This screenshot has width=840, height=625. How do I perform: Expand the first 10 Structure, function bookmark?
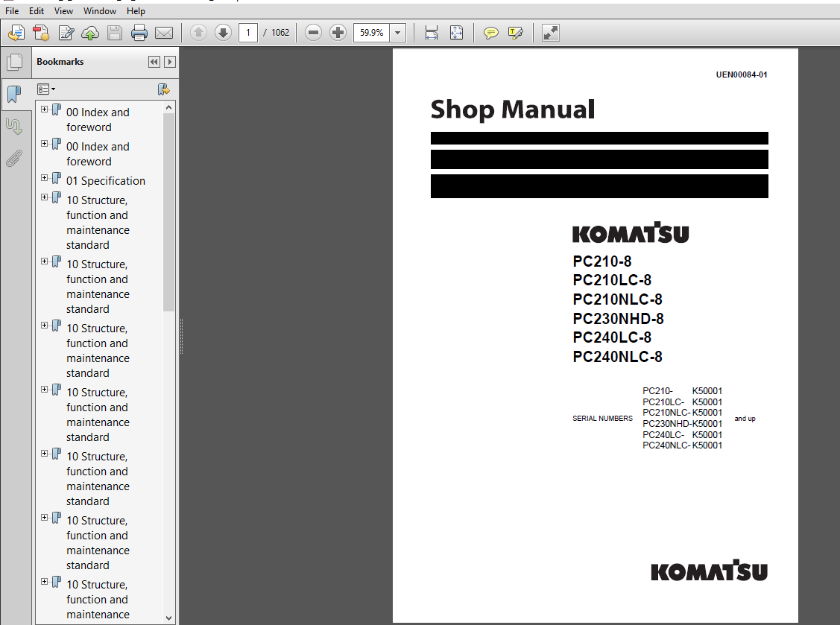pyautogui.click(x=45, y=197)
